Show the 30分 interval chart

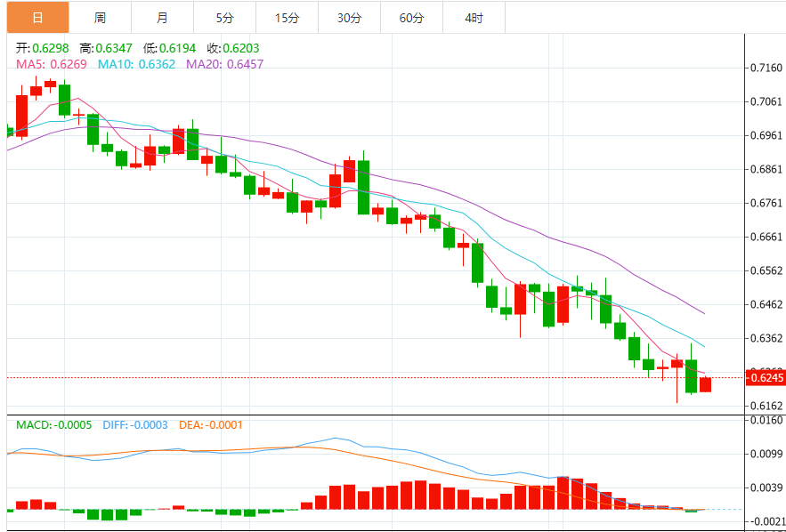coord(349,18)
